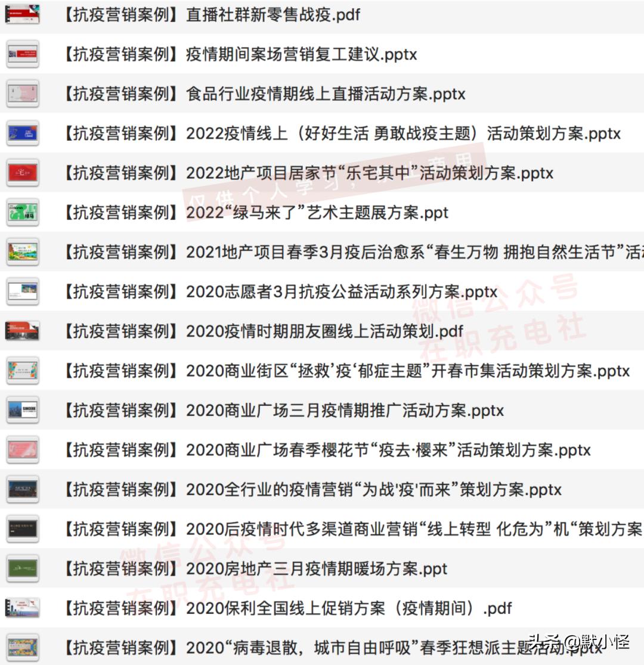Click the colorful 病毒退散 狂想派 thumbnail
Image resolution: width=644 pixels, height=665 pixels.
coord(22,648)
